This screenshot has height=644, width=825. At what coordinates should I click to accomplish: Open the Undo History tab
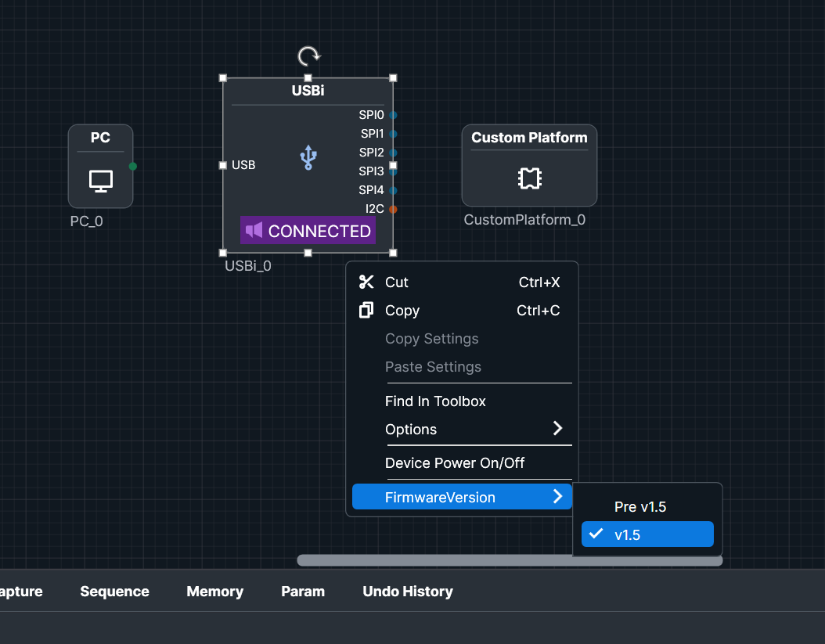coord(408,592)
